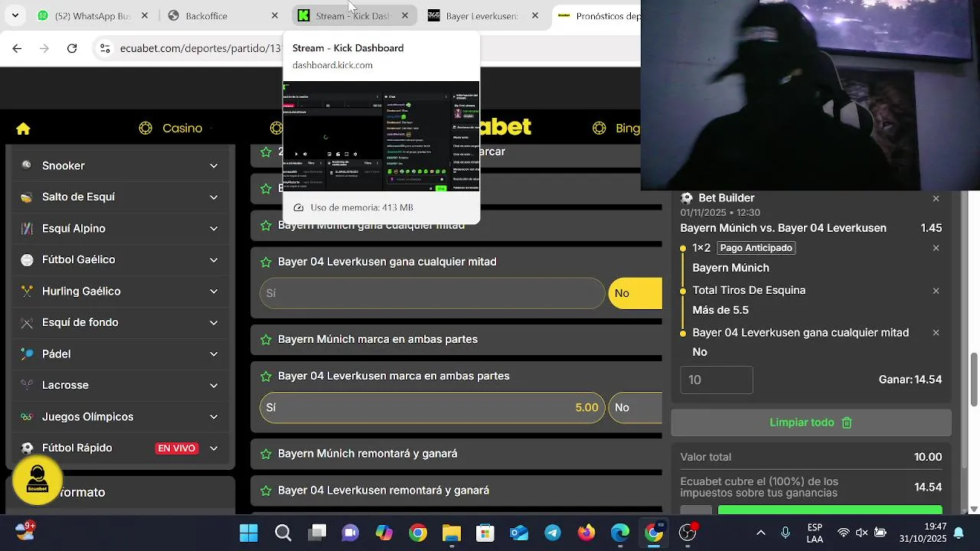The image size is (980, 551).
Task: Expand Esquí Alpino category
Action: (x=214, y=229)
